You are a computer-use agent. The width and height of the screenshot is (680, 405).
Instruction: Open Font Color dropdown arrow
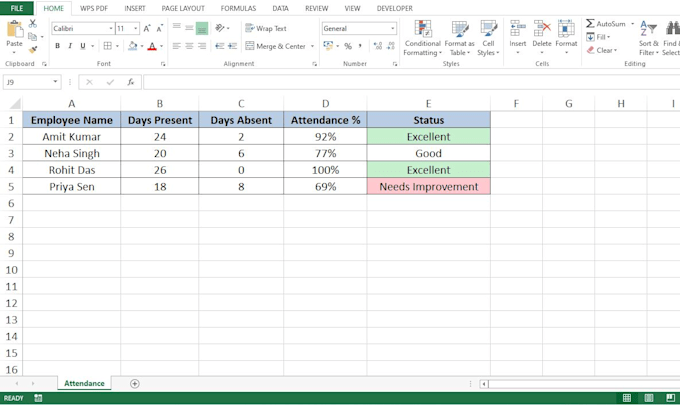(161, 46)
